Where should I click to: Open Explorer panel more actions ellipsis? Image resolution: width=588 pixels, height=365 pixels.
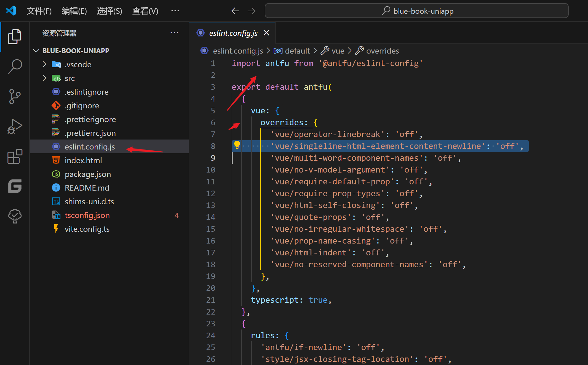174,33
